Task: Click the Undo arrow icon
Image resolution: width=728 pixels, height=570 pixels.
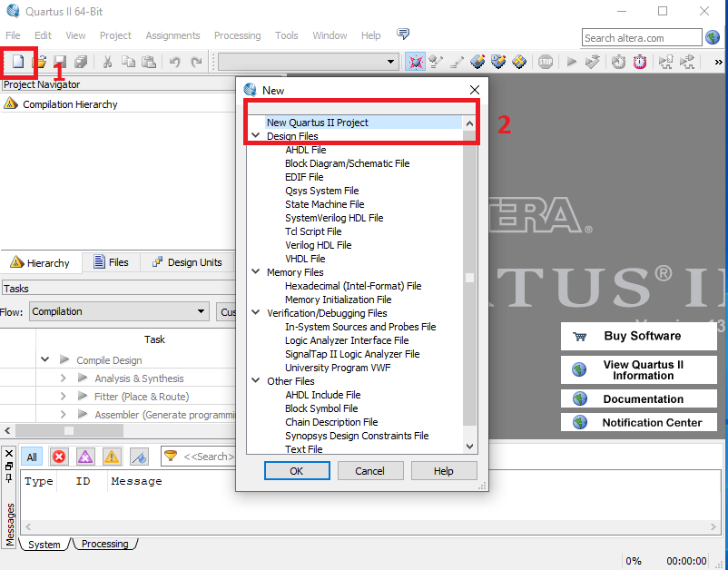Action: pyautogui.click(x=175, y=62)
